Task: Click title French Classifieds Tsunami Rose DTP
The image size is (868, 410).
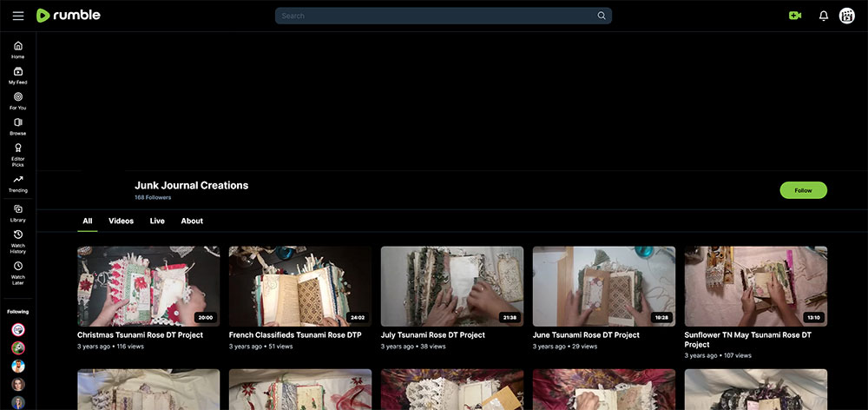Action: [295, 335]
